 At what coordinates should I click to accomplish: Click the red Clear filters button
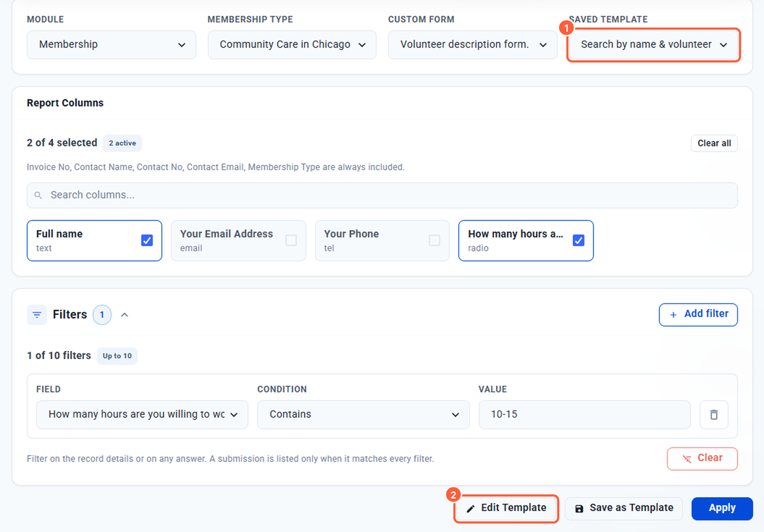(x=702, y=458)
